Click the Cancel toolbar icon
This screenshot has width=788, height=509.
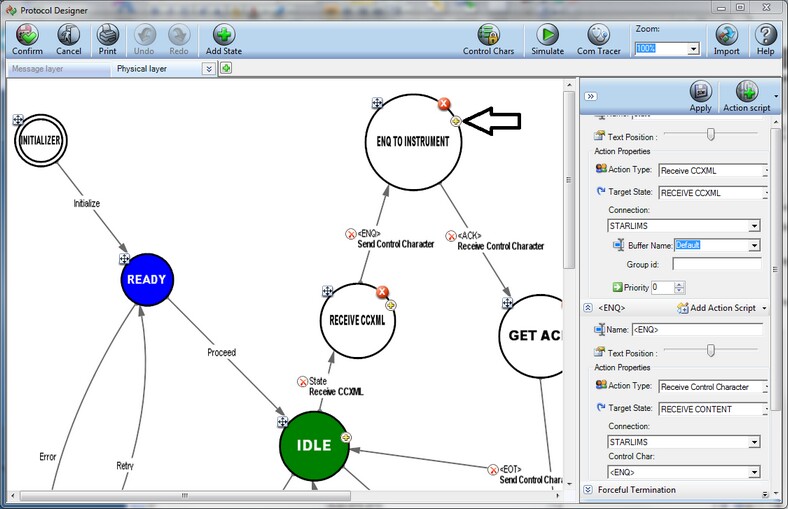68,40
